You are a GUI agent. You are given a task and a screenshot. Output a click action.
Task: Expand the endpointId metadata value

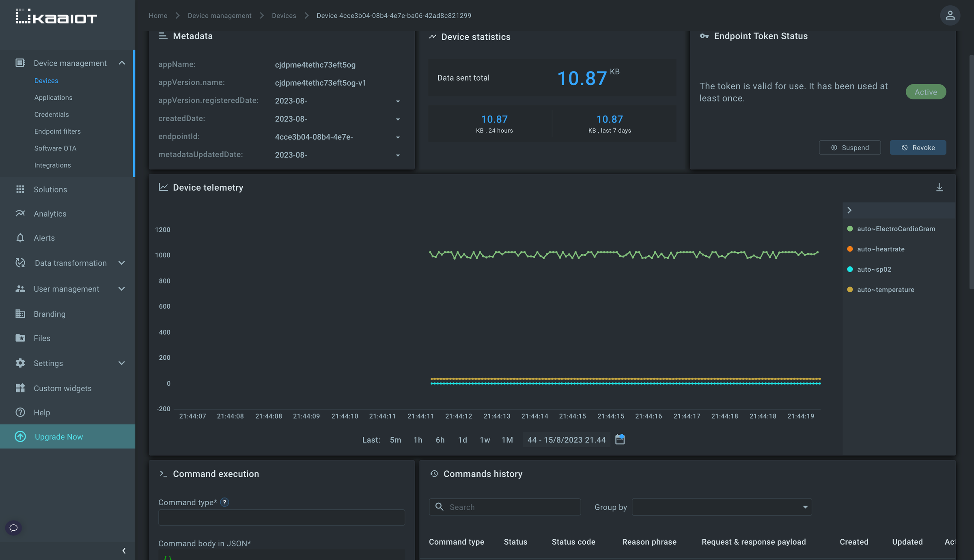coord(398,137)
